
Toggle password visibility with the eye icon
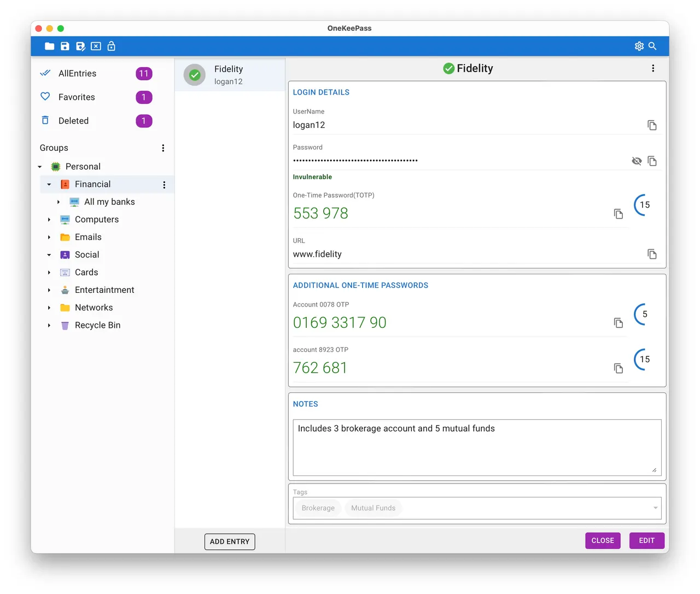(637, 161)
